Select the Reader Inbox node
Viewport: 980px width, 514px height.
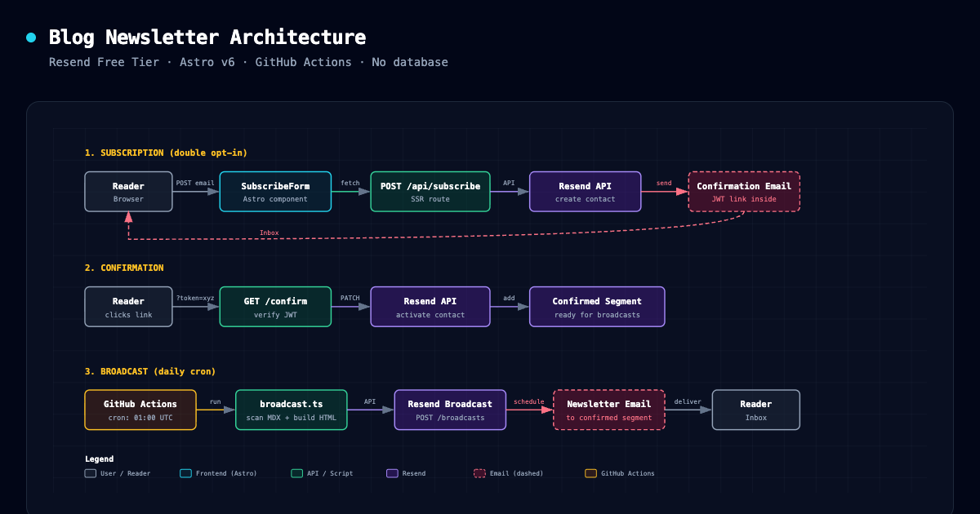click(x=755, y=410)
